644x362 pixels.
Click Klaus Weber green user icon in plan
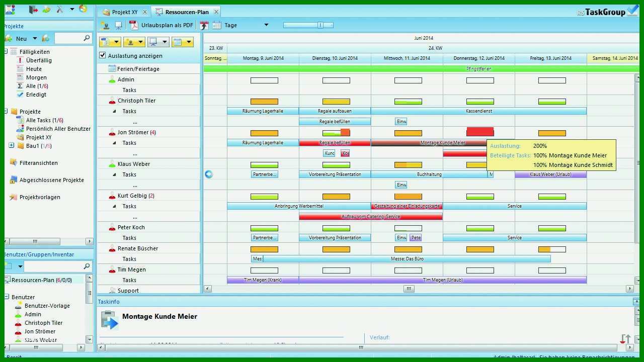coord(112,164)
